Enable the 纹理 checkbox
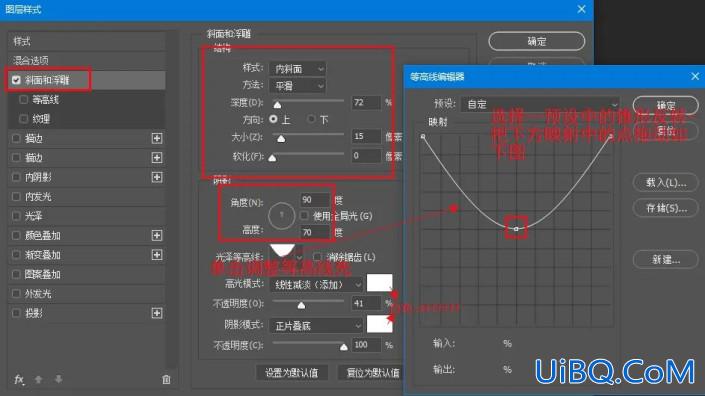Viewport: 705px width, 396px height. (23, 119)
